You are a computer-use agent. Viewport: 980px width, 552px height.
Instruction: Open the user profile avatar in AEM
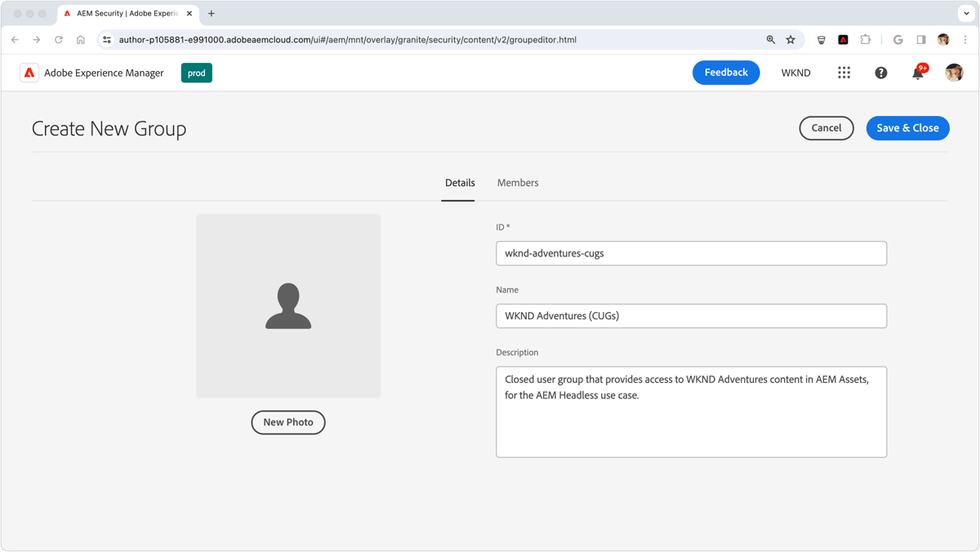pyautogui.click(x=954, y=73)
